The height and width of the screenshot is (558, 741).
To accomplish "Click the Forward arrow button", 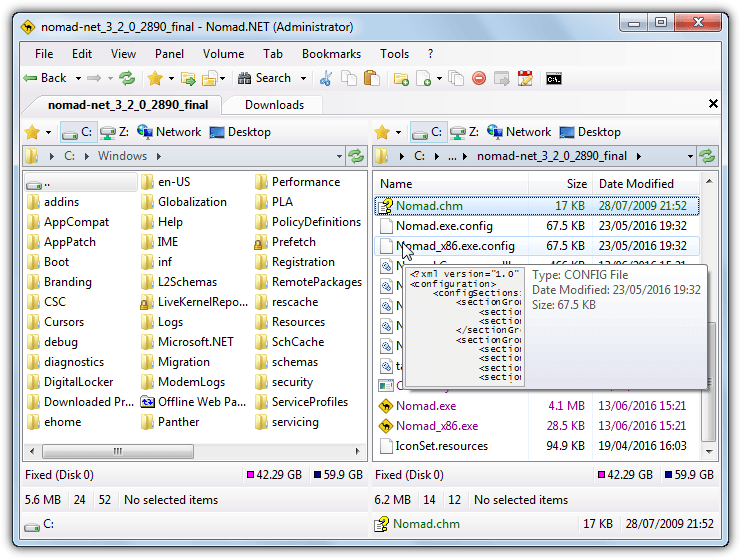I will 94,78.
